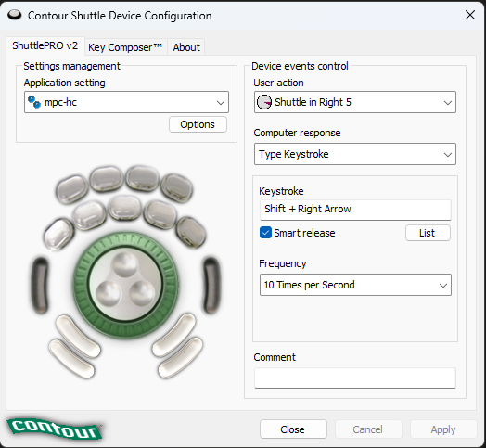The image size is (486, 448).
Task: Click into the Comment text field
Action: tap(355, 378)
